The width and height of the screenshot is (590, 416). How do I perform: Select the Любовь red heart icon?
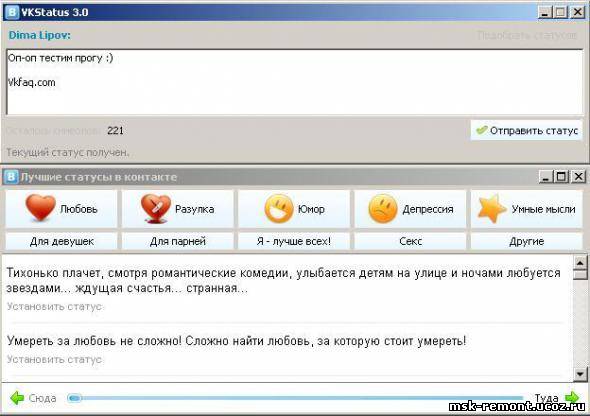click(x=41, y=208)
